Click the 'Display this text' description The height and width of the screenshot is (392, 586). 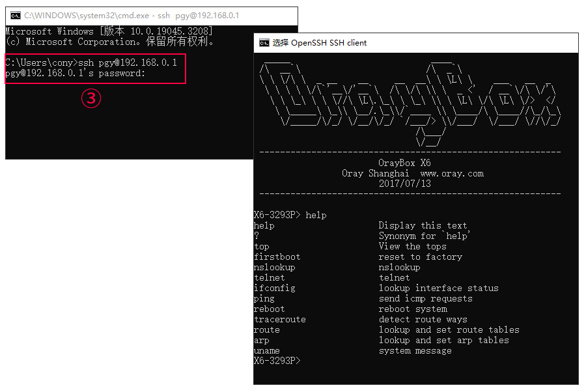click(423, 225)
